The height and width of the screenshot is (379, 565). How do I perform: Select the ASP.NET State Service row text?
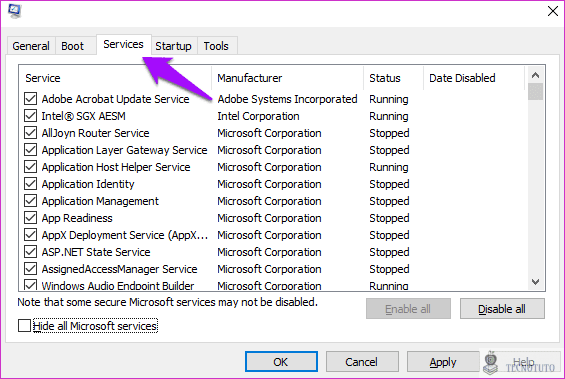pos(96,252)
